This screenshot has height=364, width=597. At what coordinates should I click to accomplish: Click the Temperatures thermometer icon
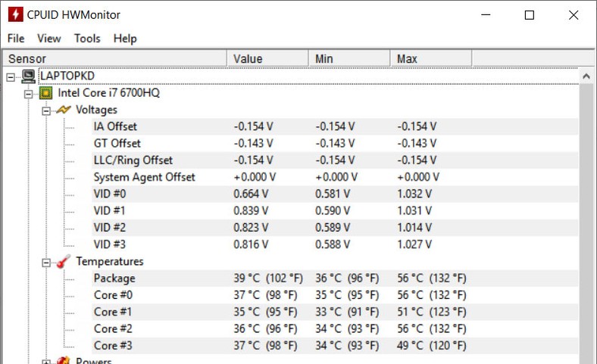[x=63, y=262]
